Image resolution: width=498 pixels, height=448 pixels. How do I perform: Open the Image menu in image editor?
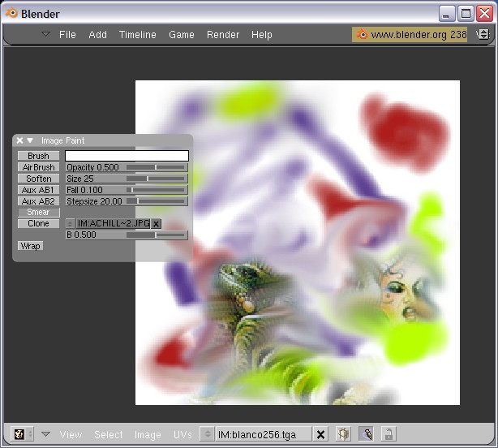coord(148,434)
